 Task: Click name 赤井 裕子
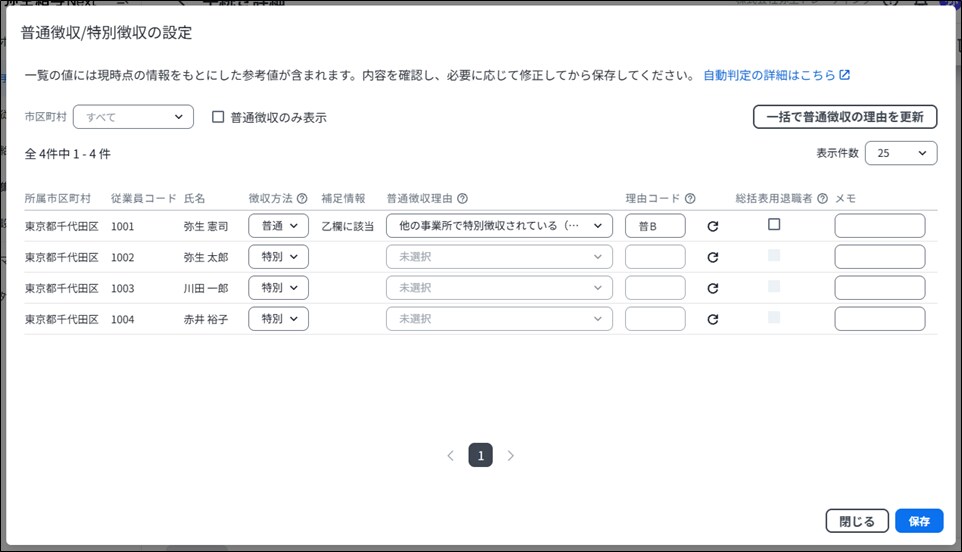(206, 320)
